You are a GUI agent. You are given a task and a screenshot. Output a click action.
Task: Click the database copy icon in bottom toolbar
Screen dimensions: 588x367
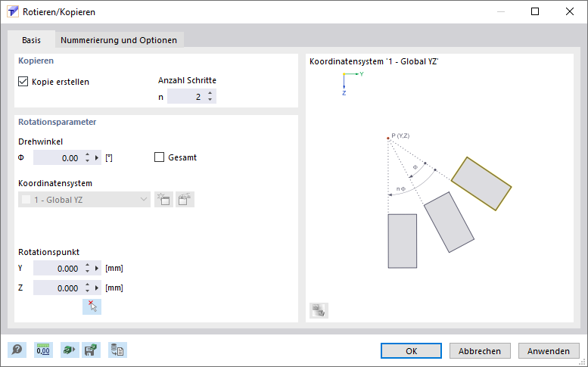pyautogui.click(x=117, y=350)
